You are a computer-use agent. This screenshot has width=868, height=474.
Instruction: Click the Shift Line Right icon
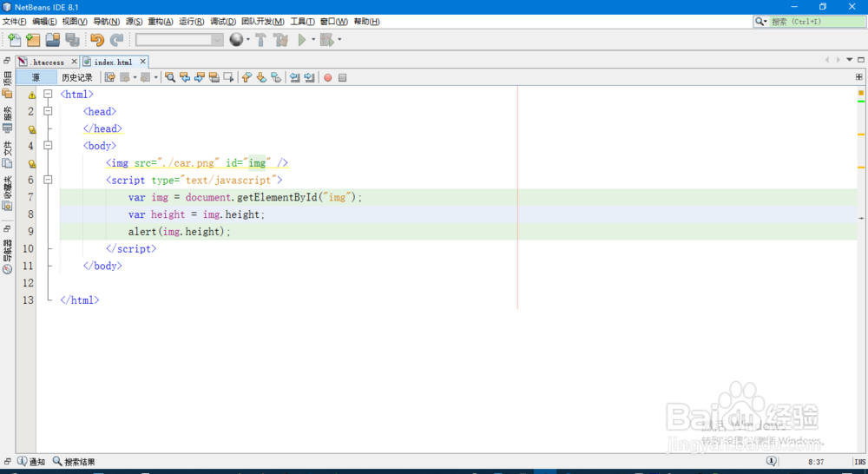pyautogui.click(x=310, y=77)
